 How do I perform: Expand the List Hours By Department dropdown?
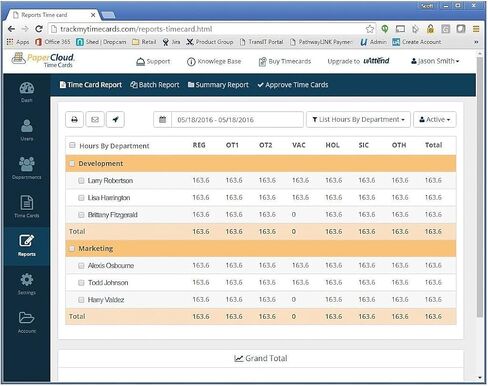coord(358,119)
